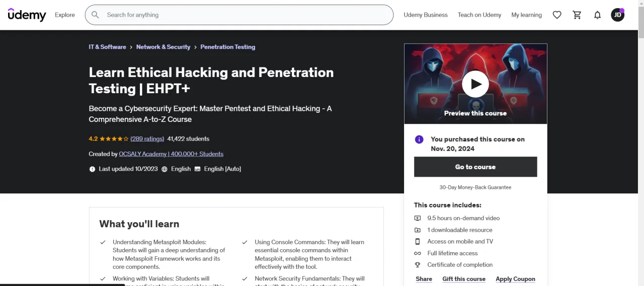The image size is (644, 286).
Task: Click Gift this course
Action: click(464, 279)
